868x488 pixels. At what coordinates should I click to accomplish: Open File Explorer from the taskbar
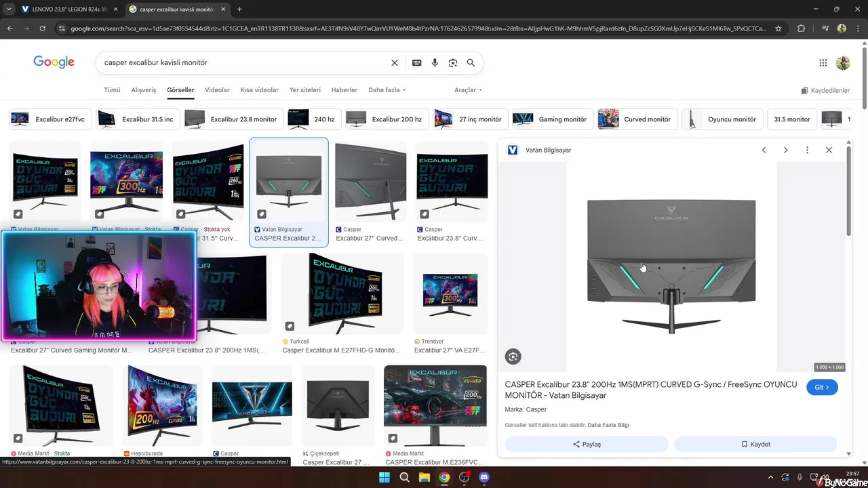(424, 477)
